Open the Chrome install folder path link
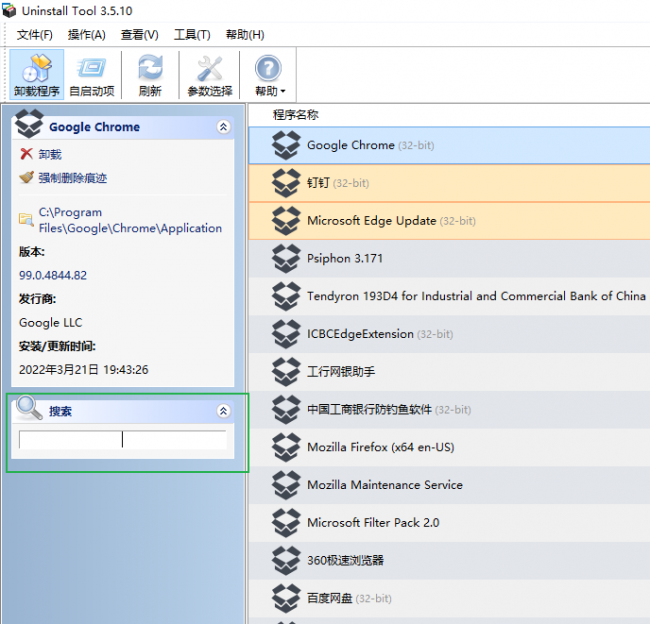The height and width of the screenshot is (624, 650). pyautogui.click(x=130, y=220)
